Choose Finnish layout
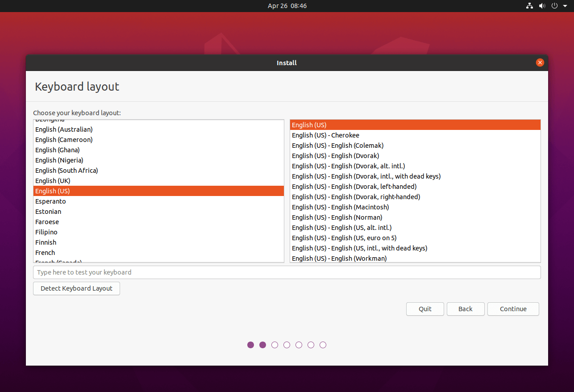574x392 pixels. pyautogui.click(x=158, y=242)
